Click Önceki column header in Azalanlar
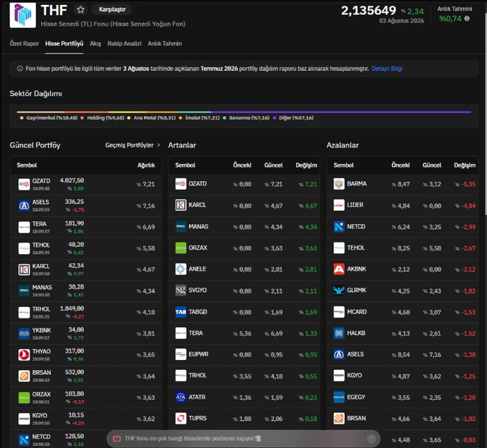The height and width of the screenshot is (448, 487). click(x=400, y=165)
